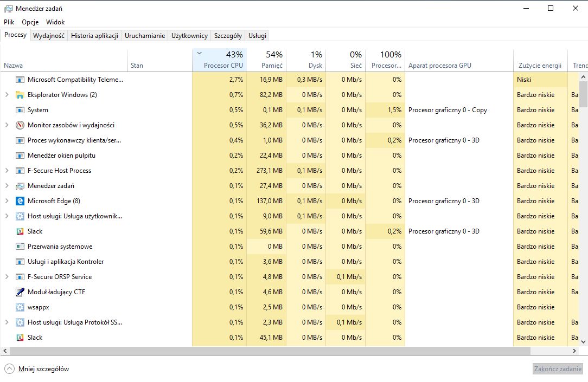Click the Proces wykonawczy klienta icon
Viewport: 588px width, 382px height.
point(20,140)
